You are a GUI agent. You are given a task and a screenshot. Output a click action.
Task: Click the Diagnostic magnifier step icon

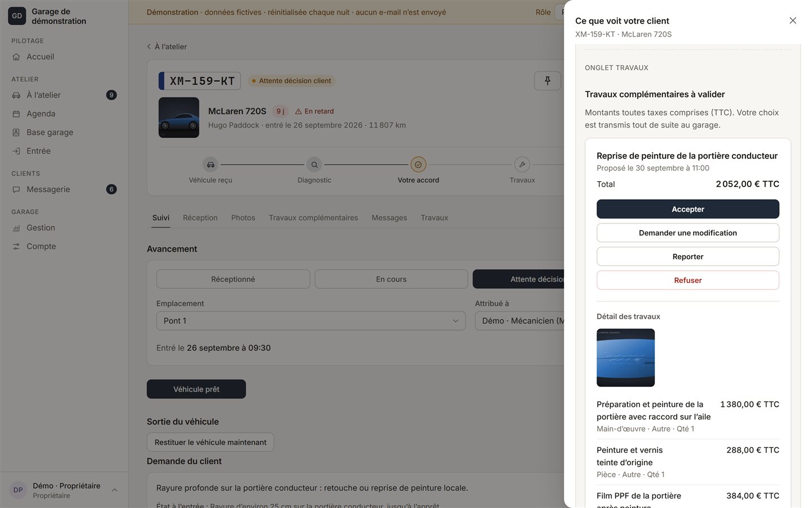314,165
